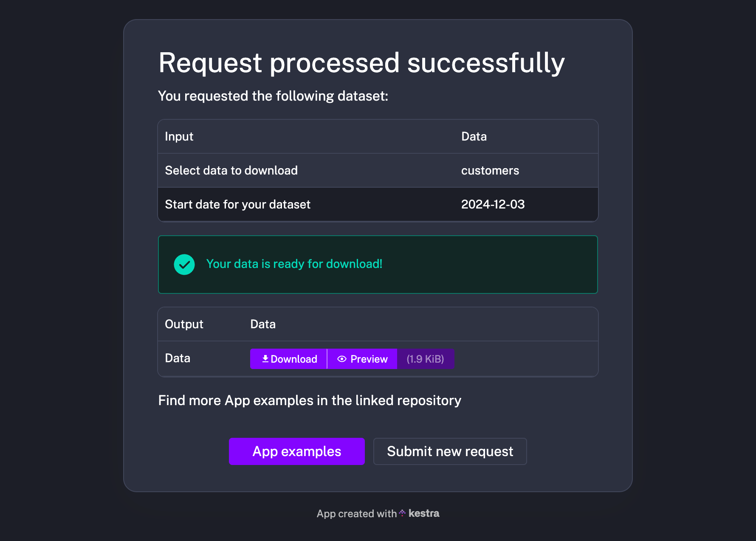This screenshot has width=756, height=541.
Task: Click the Data header beside Output
Action: point(263,324)
